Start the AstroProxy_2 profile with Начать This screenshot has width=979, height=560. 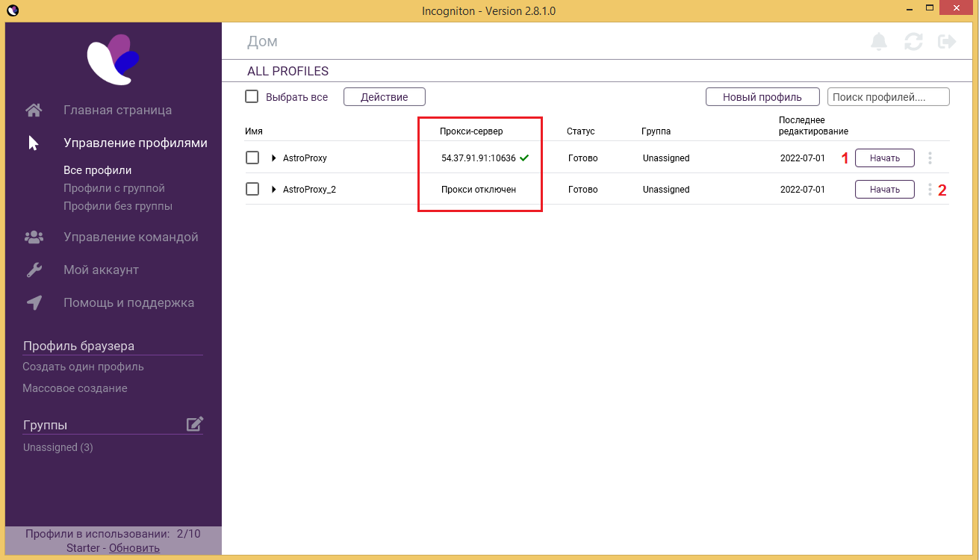coord(885,190)
